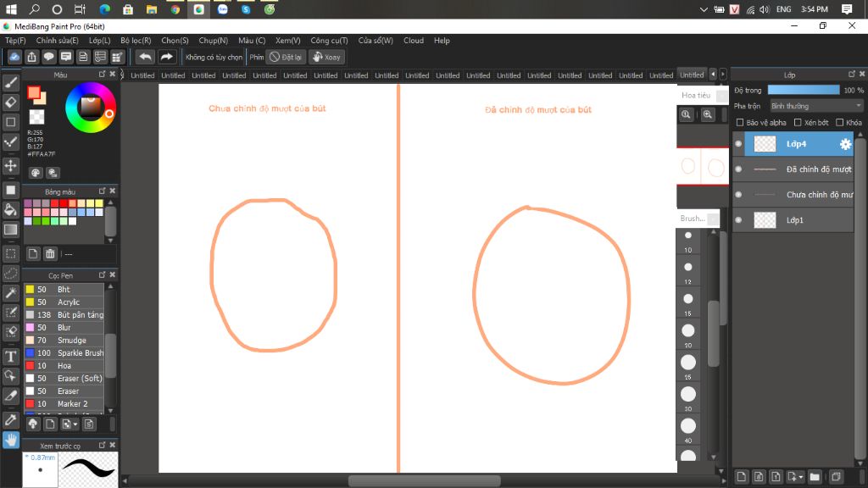Duplicate layer icon in Lớp panel
Screen dimensions: 868x488
click(x=836, y=476)
